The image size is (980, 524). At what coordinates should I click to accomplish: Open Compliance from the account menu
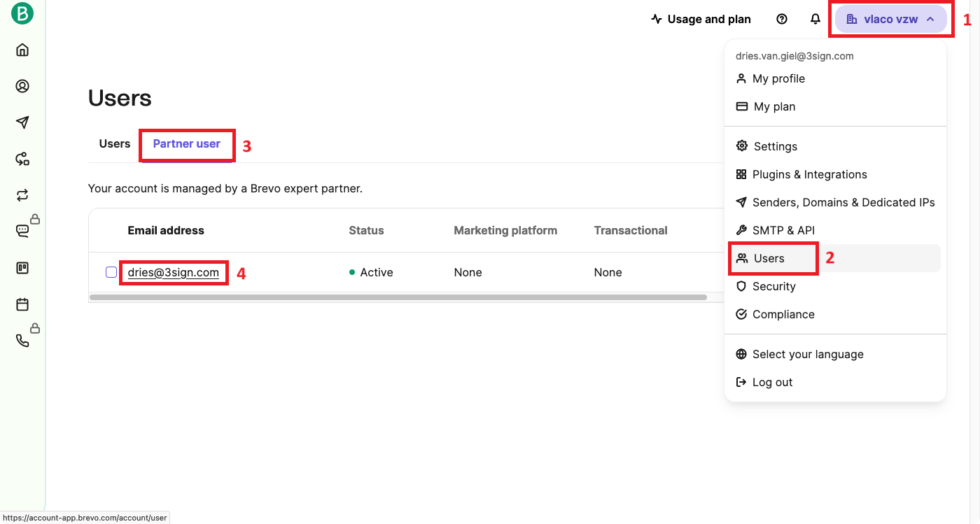pyautogui.click(x=835, y=314)
